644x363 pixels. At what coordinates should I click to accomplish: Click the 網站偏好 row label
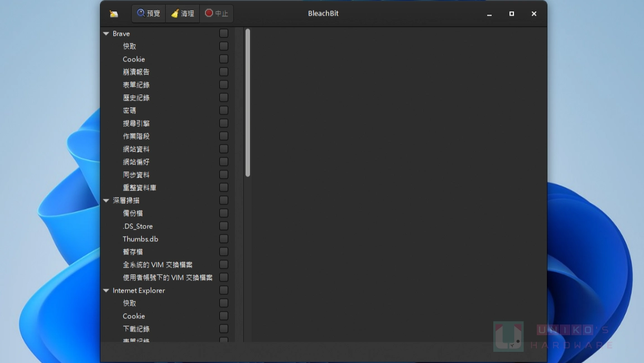coord(136,162)
